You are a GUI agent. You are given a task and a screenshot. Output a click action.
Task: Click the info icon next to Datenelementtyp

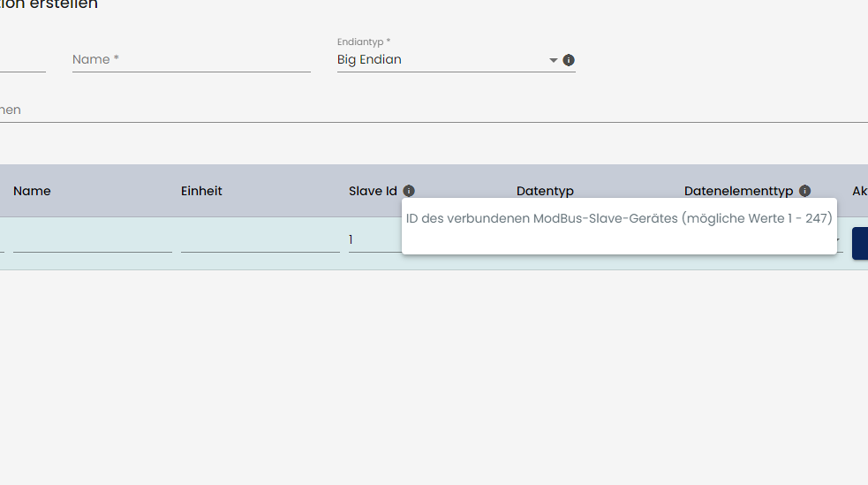point(804,191)
